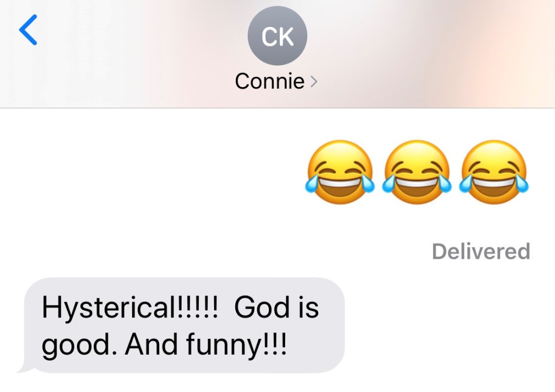Expand contact details via chevron beside Connie
Image resolution: width=555 pixels, height=392 pixels.
tap(314, 82)
